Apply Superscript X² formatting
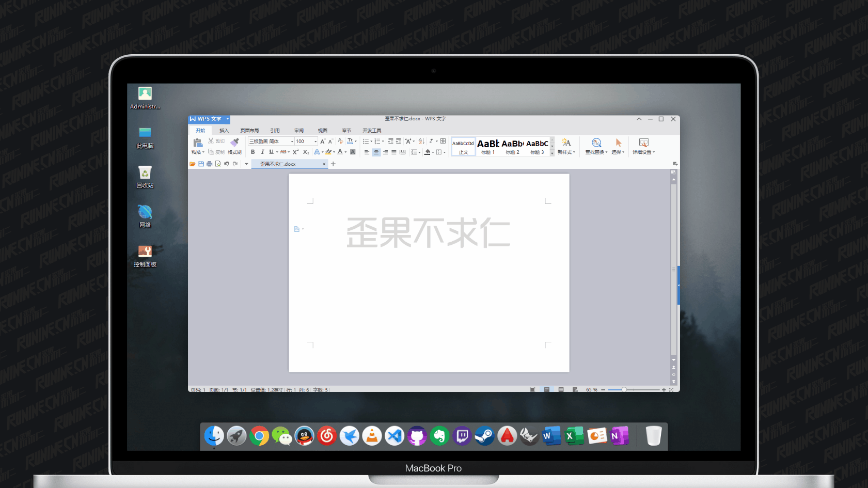 pyautogui.click(x=295, y=152)
